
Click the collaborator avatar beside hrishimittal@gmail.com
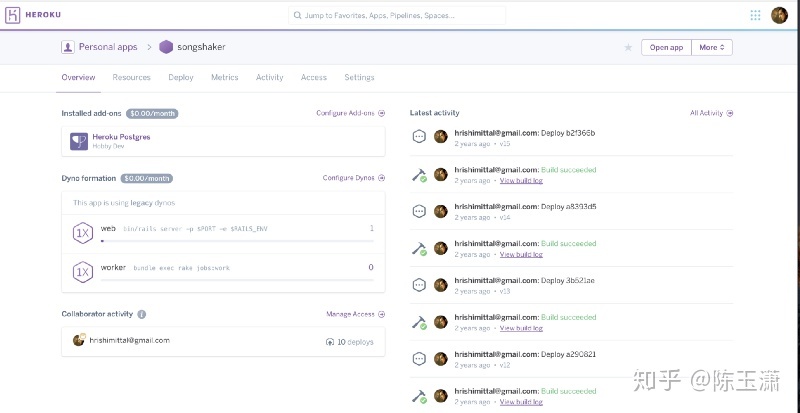pos(79,340)
